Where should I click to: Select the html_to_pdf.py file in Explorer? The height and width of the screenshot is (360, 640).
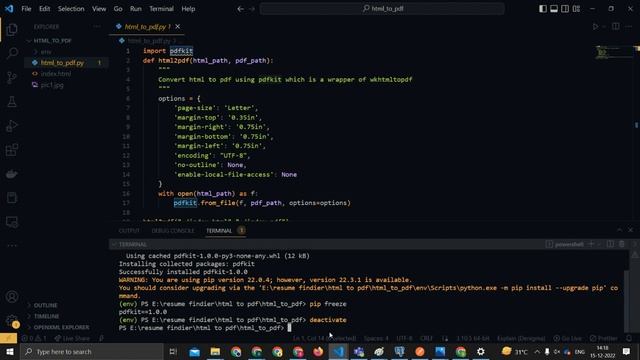click(67, 63)
